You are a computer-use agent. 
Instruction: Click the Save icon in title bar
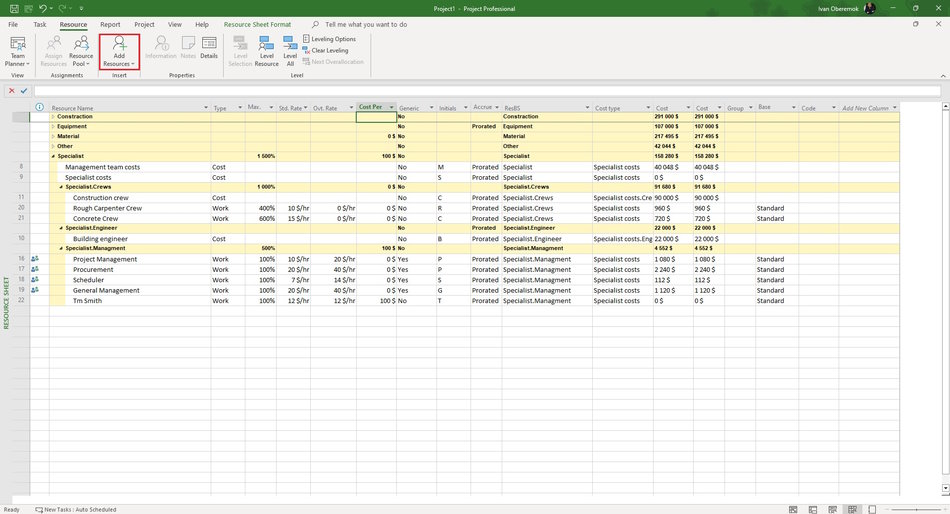[x=14, y=8]
